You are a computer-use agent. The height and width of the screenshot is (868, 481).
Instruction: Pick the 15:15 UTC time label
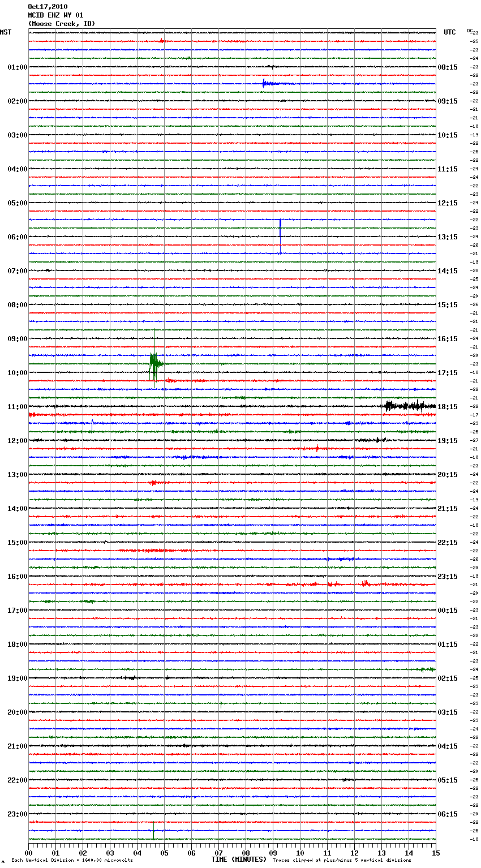tap(448, 304)
